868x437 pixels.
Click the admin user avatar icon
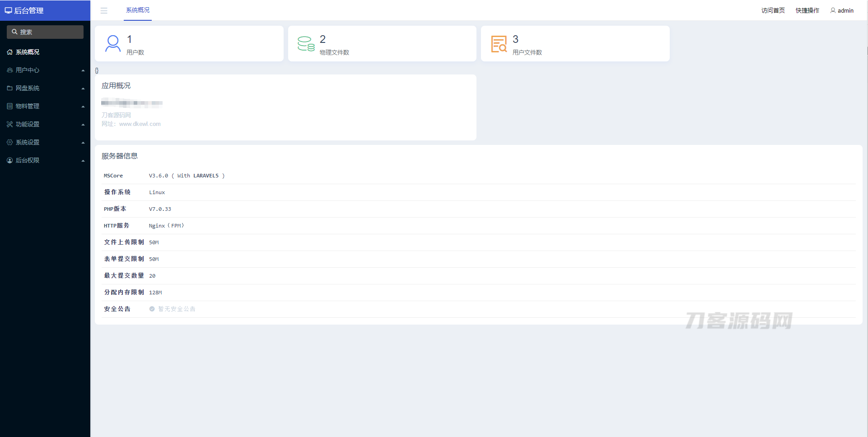(x=833, y=10)
